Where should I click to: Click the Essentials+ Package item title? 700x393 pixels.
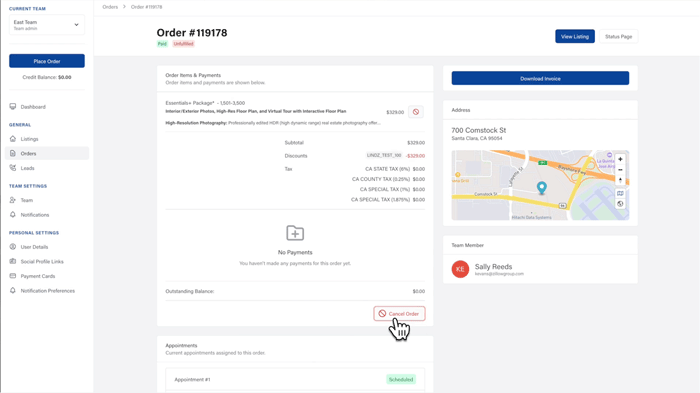205,103
